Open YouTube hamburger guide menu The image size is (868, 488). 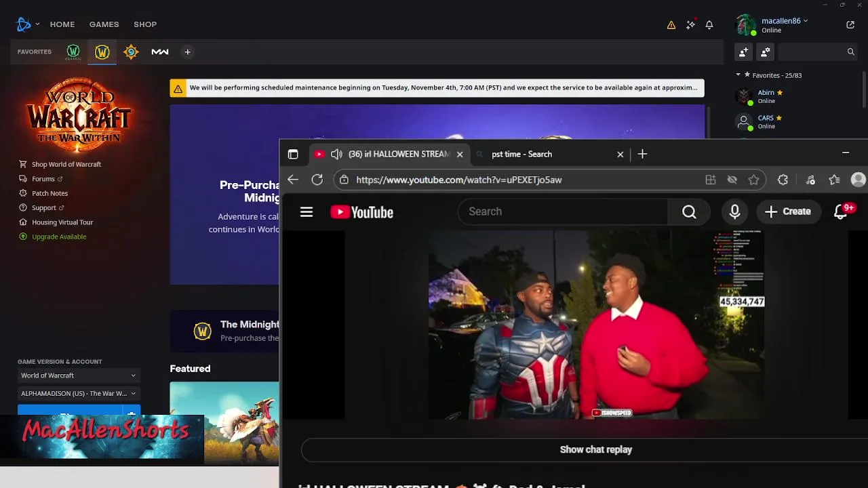pos(307,212)
